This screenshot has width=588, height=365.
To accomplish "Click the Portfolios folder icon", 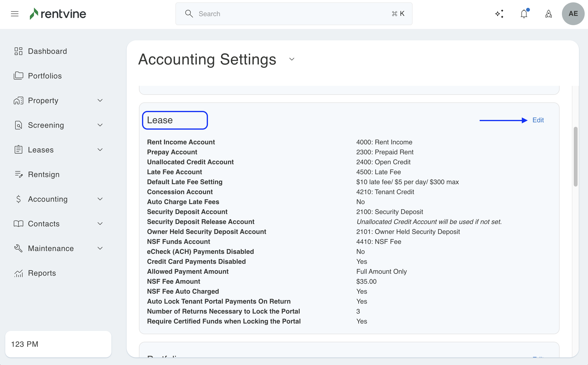I will 18,76.
